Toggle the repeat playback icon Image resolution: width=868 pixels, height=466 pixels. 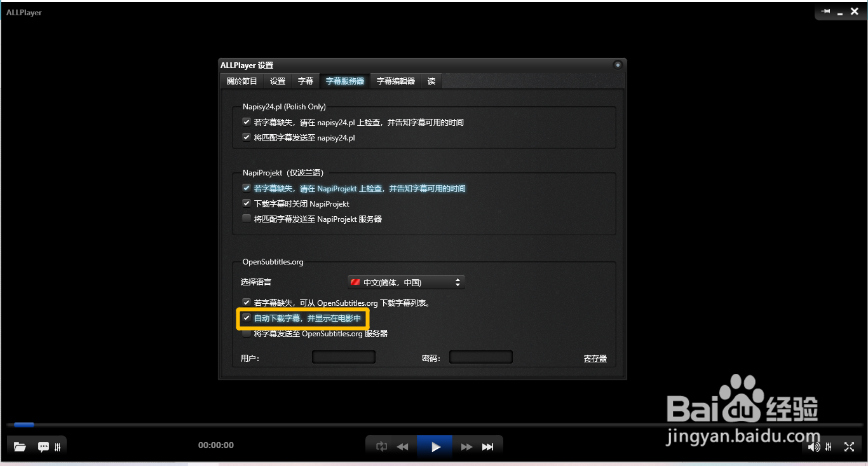click(x=381, y=446)
